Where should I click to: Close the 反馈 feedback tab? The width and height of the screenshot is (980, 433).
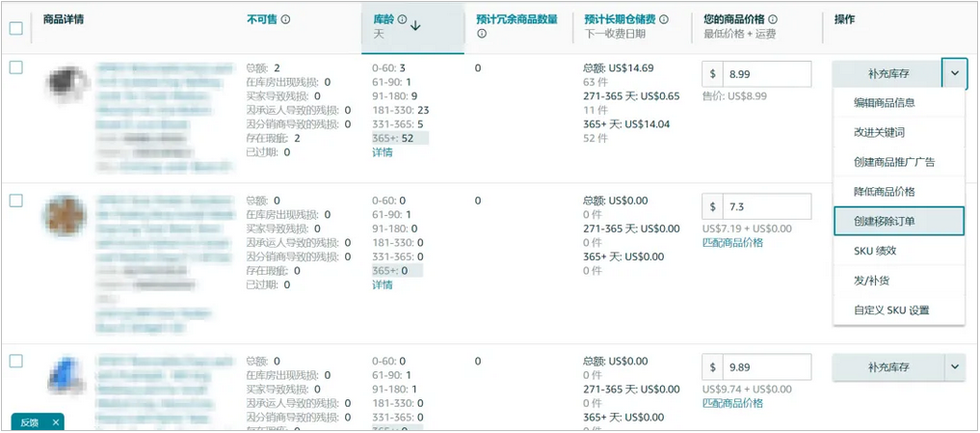click(56, 422)
